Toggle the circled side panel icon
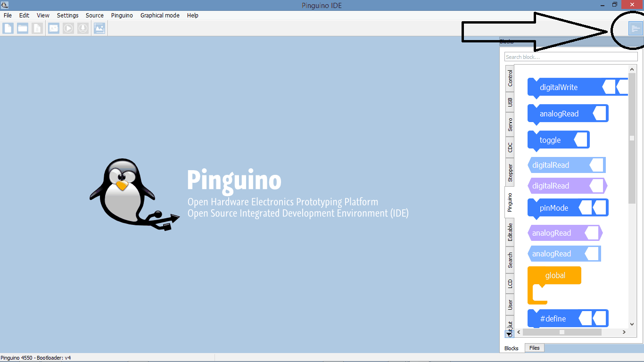 point(636,29)
